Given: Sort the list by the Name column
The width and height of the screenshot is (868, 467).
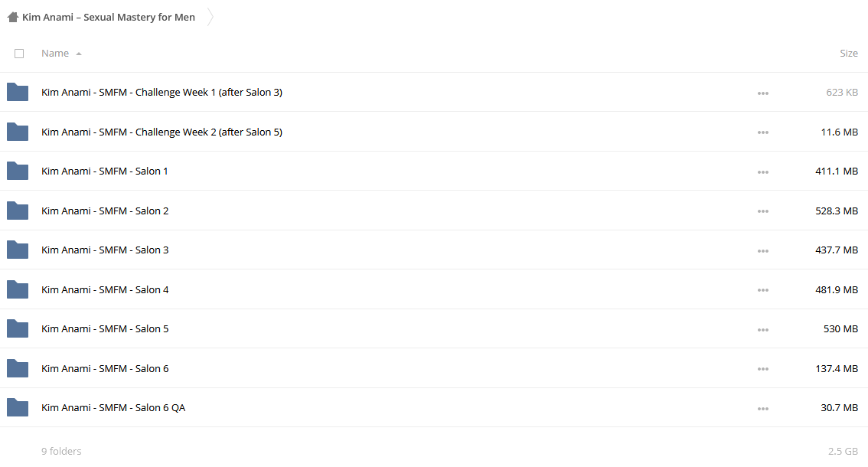Looking at the screenshot, I should [x=55, y=53].
